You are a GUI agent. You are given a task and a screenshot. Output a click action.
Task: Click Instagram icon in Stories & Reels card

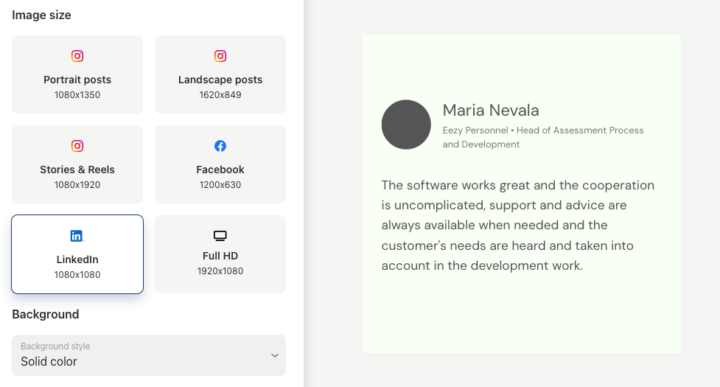pyautogui.click(x=77, y=146)
